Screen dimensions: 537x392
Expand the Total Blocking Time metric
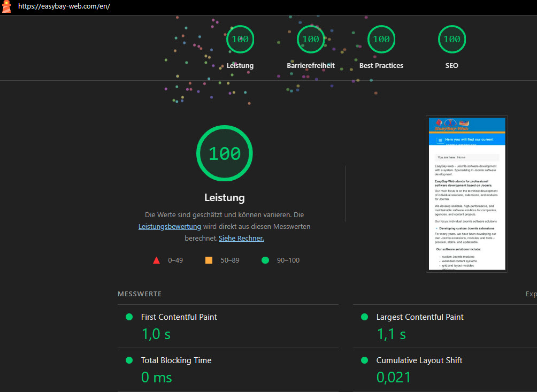(x=176, y=360)
